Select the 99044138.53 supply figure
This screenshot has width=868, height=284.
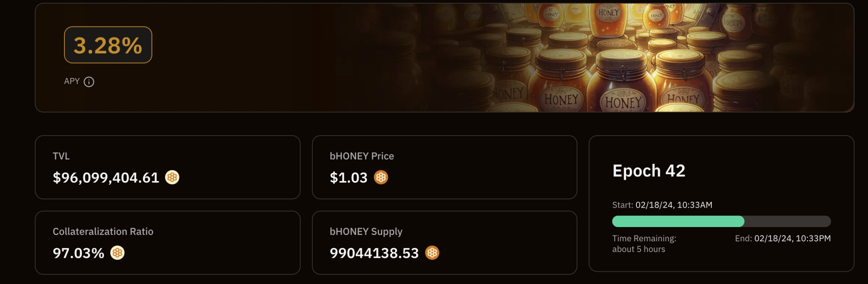[x=374, y=253]
